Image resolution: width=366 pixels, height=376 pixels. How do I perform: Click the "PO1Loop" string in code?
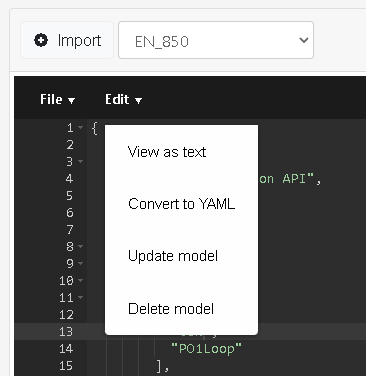coord(206,349)
